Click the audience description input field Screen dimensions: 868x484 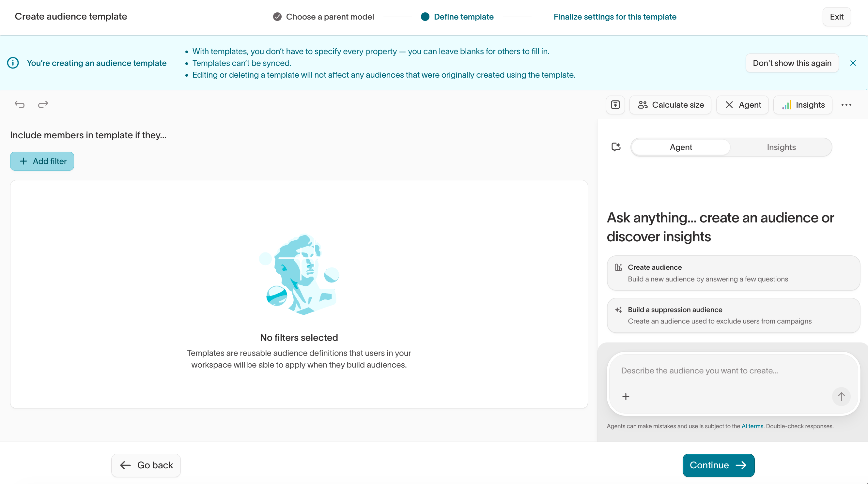click(x=733, y=371)
